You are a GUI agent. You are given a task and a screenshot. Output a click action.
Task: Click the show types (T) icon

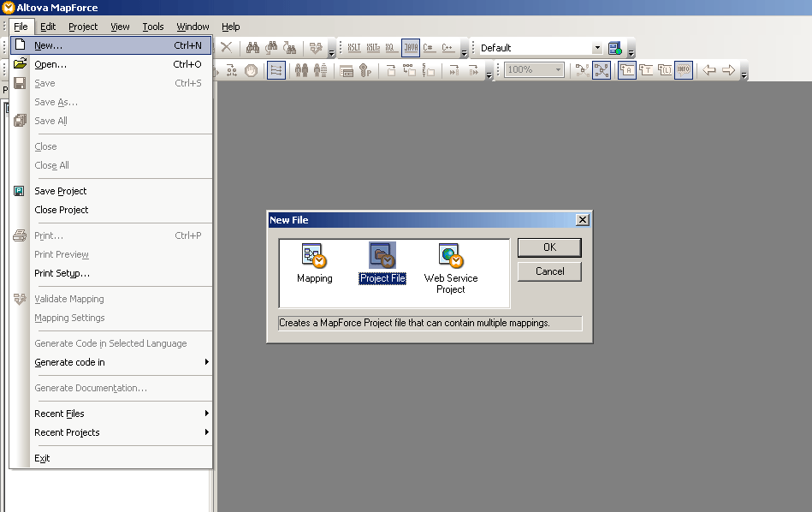click(646, 70)
